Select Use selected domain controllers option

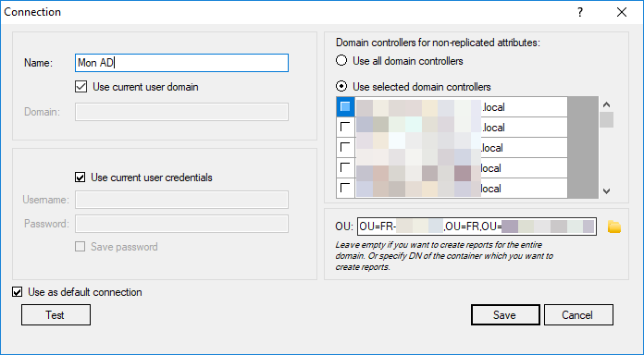point(341,87)
